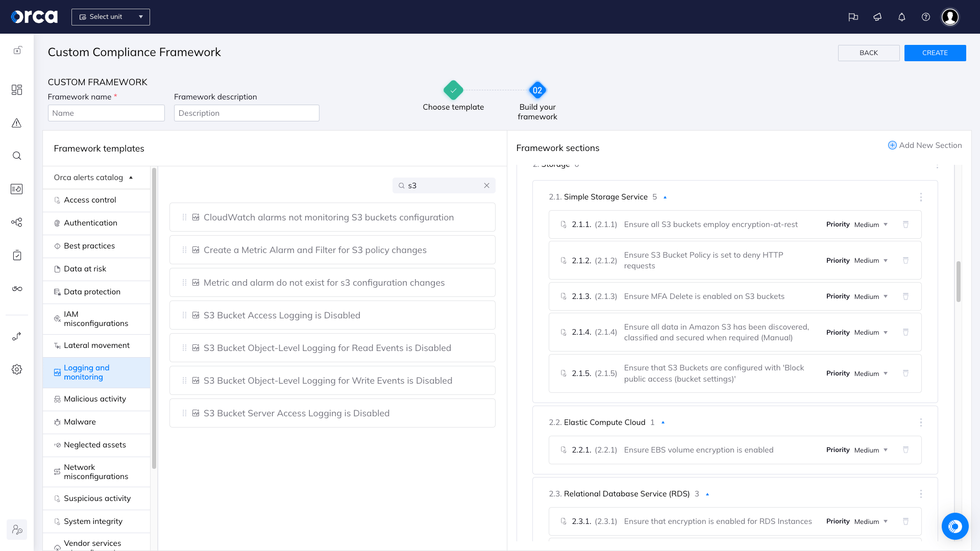This screenshot has height=551, width=980.
Task: Open Priority dropdown for control 2.2.1
Action: coord(870,450)
